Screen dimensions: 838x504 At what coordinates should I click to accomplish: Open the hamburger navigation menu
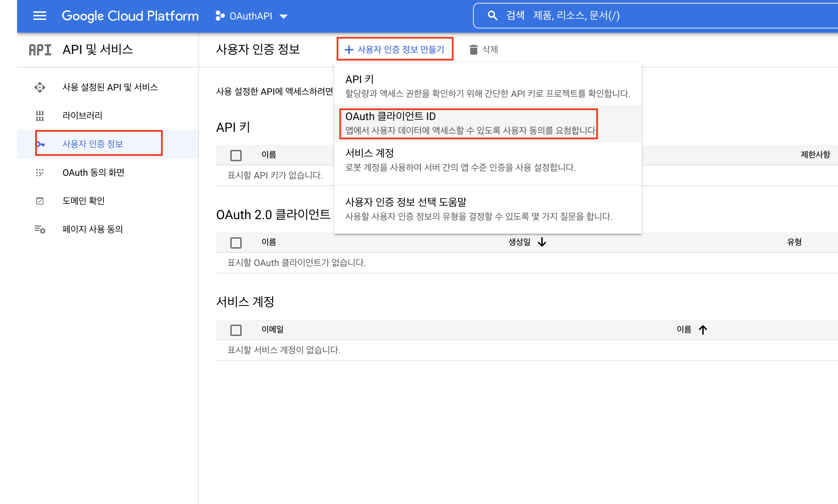pyautogui.click(x=39, y=16)
